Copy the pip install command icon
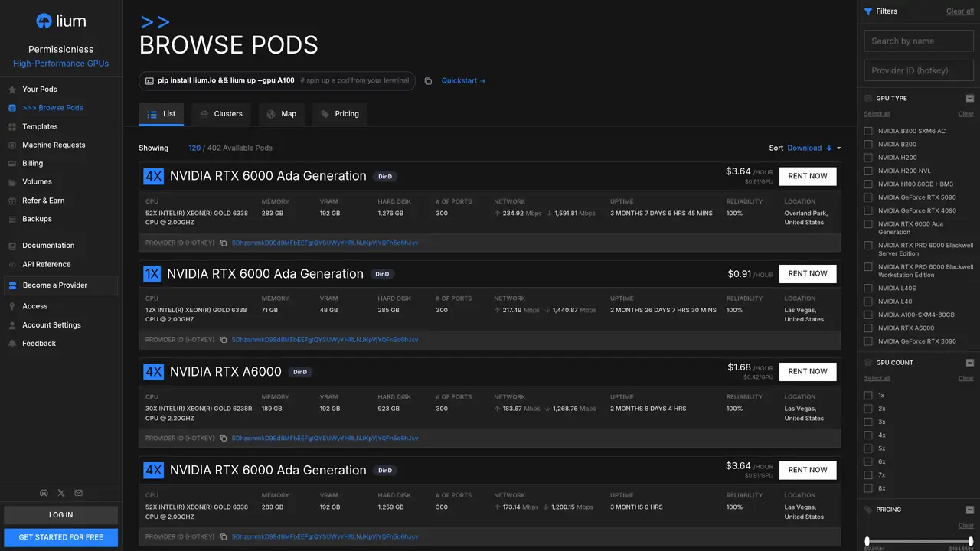 [428, 81]
